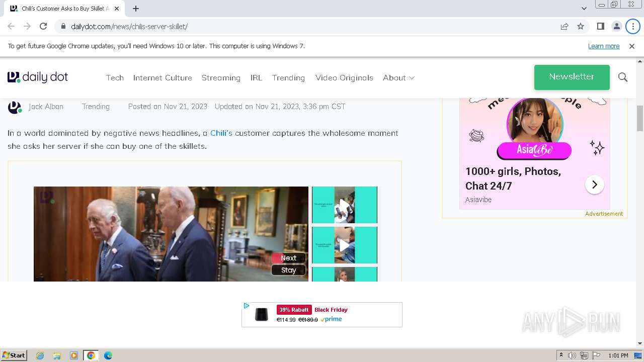Viewport: 644px width, 362px height.
Task: Play the first video thumbnail
Action: (x=344, y=205)
